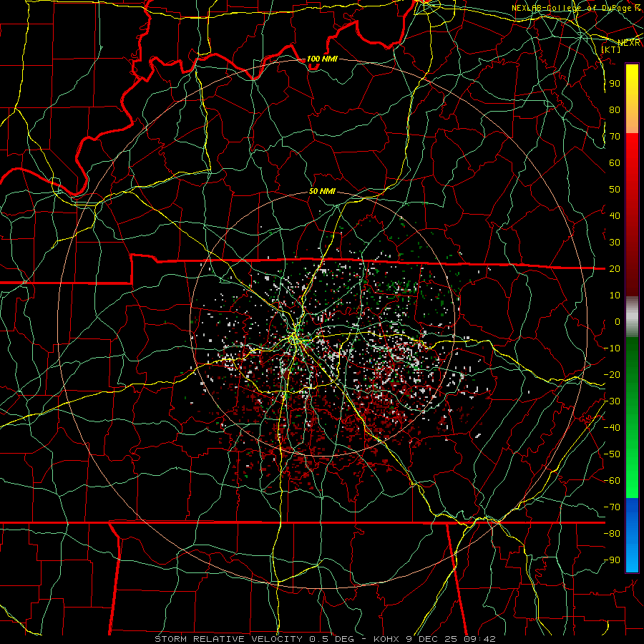Select the -40 label on the velocity scale
This screenshot has height=644, width=644.
pos(612,428)
